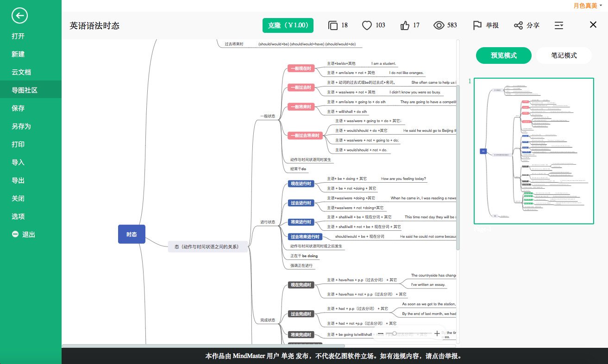Click the 进行状态 branch label
608x364 pixels.
(x=268, y=222)
